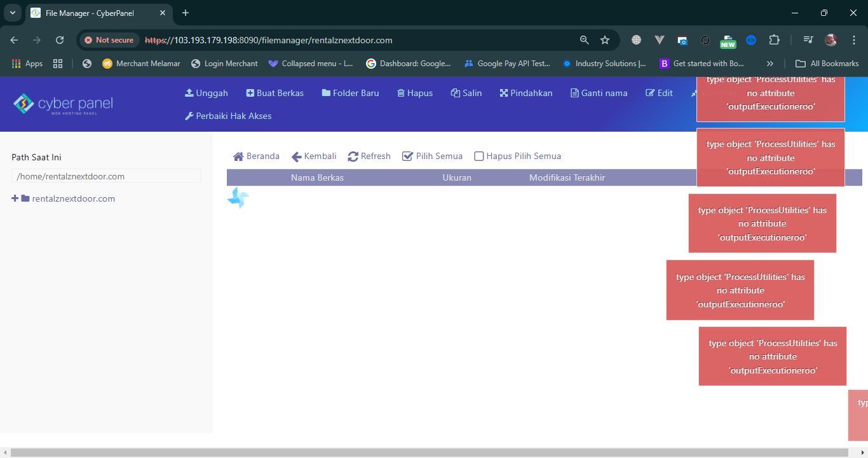Screen dimensions: 868x458
Task: Click the browser forward arrow
Action: (37, 40)
